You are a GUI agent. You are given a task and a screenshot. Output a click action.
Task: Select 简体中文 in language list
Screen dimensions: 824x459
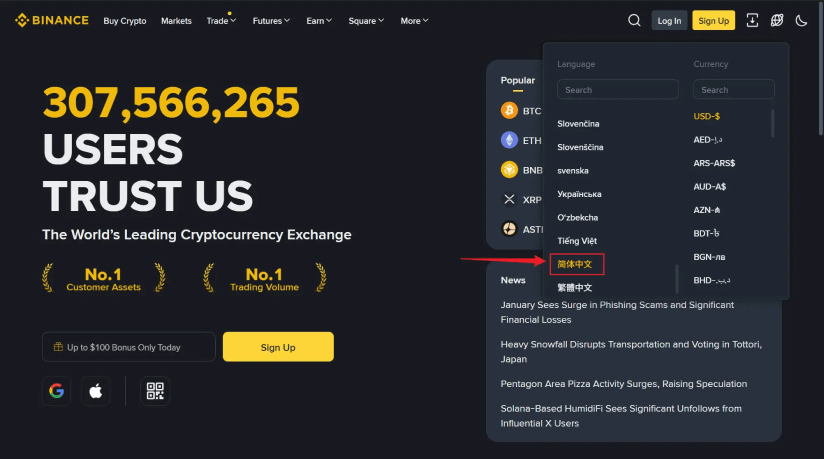(576, 264)
